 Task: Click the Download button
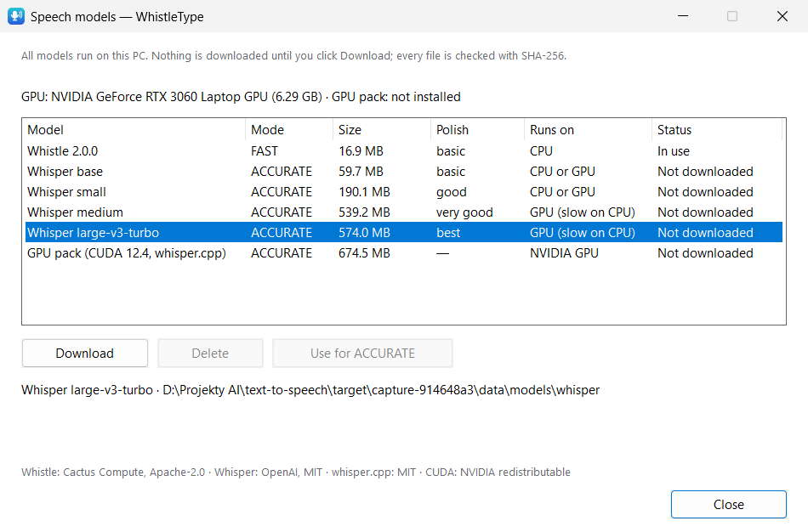click(85, 354)
